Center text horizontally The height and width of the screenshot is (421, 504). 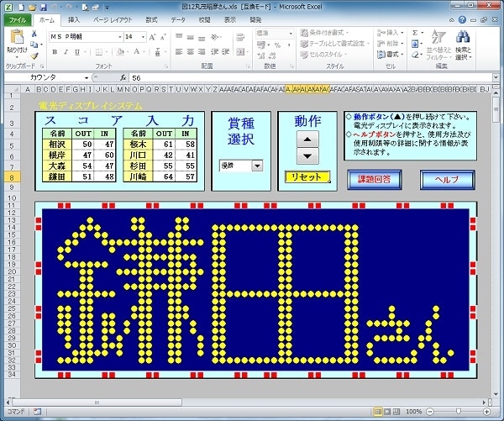[x=191, y=52]
